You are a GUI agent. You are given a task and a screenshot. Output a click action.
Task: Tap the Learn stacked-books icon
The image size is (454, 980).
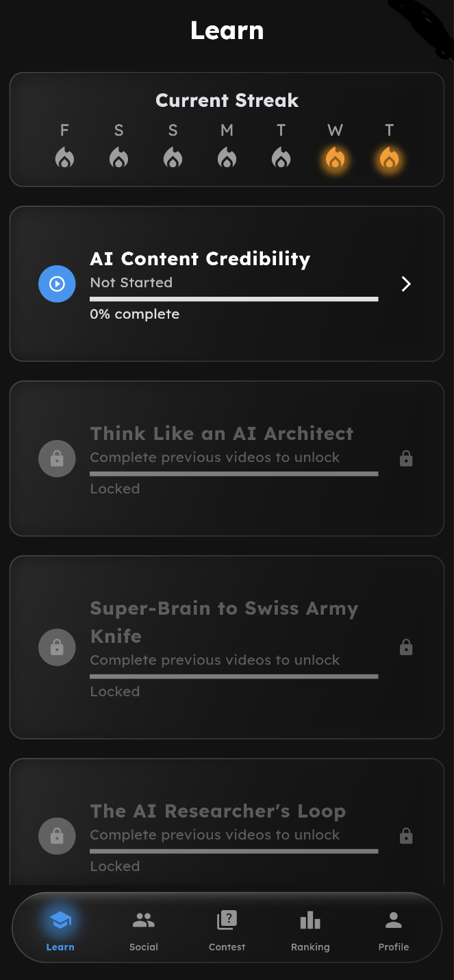(60, 920)
